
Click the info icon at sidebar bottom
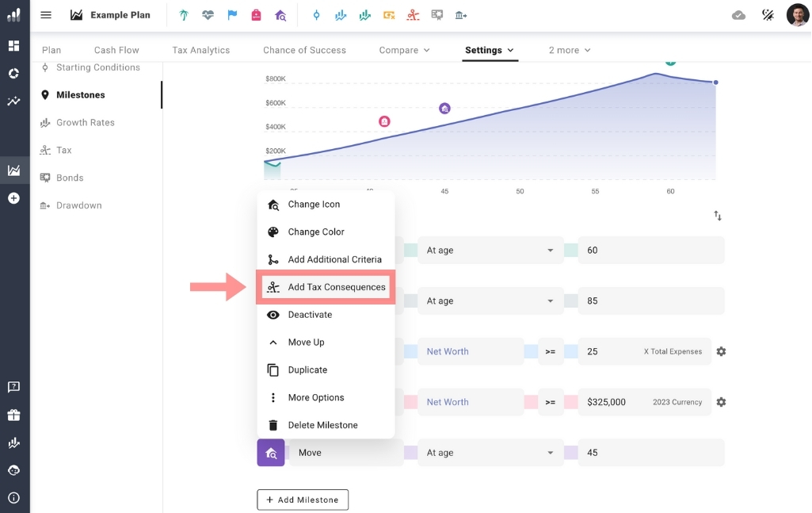(13, 498)
